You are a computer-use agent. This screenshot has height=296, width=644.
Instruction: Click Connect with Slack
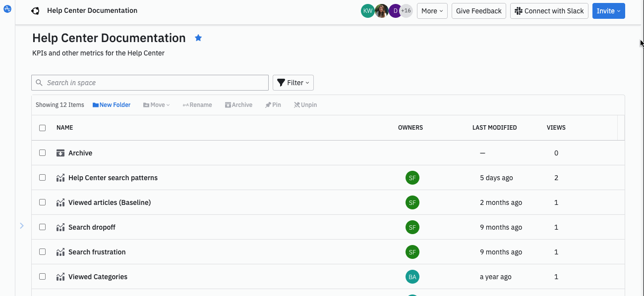pyautogui.click(x=549, y=10)
